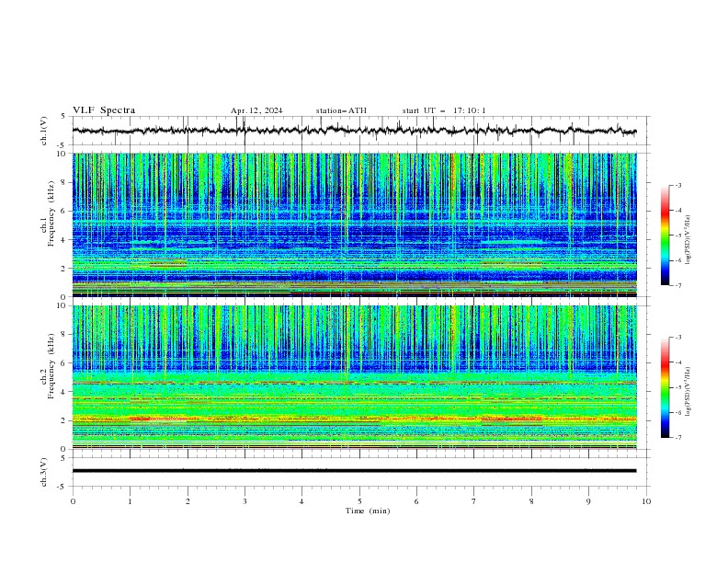The width and height of the screenshot is (728, 563).
Task: Click the "4" tick on time axis
Action: (301, 501)
